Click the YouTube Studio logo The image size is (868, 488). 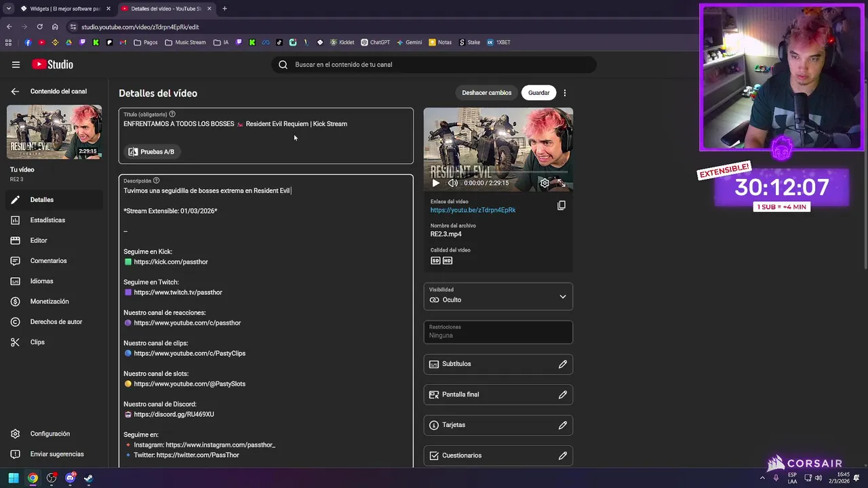point(52,64)
